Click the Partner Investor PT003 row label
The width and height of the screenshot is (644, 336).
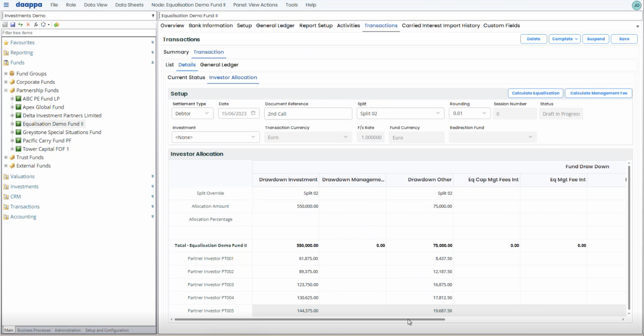pyautogui.click(x=211, y=285)
